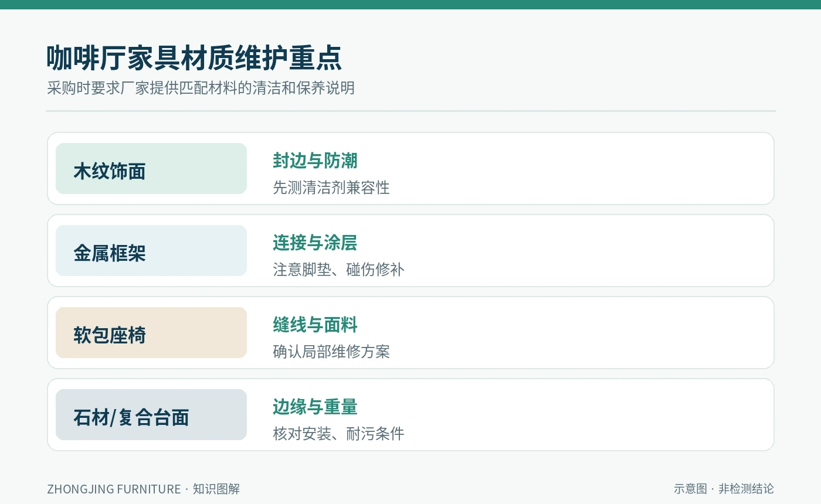
Task: Click the footer note 示意图 · 非检测结论
Action: click(724, 489)
